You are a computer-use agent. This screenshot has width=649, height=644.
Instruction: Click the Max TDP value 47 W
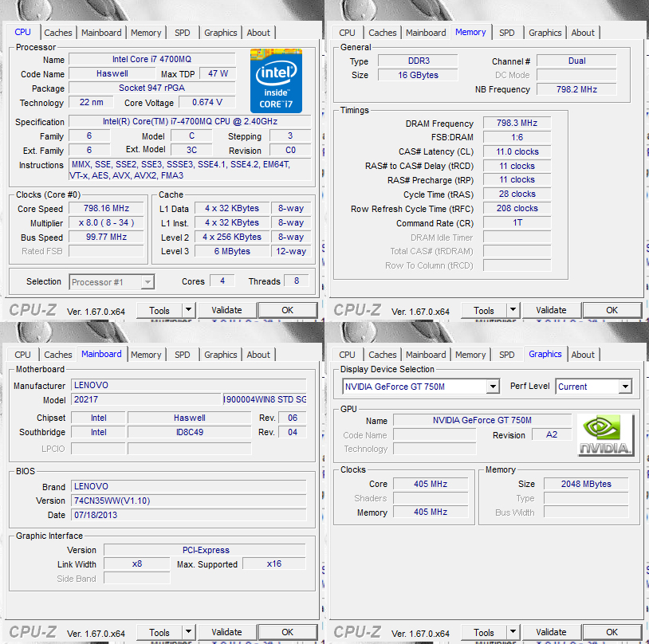218,73
